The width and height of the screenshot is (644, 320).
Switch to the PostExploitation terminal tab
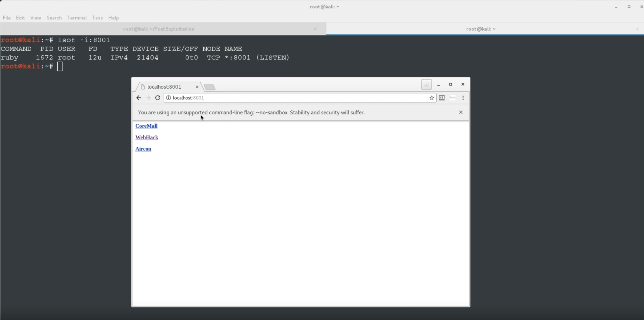pos(159,29)
